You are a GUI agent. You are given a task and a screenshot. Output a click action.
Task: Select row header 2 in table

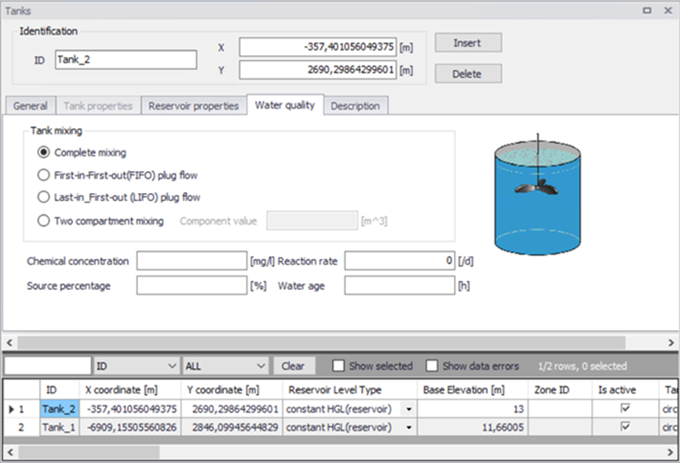pyautogui.click(x=22, y=427)
